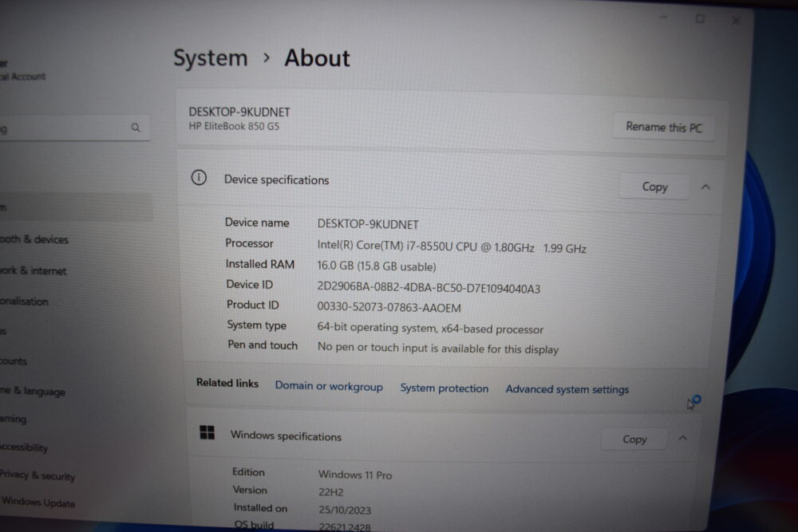Click the Pen and touch label
Image resolution: width=798 pixels, height=532 pixels.
tap(262, 345)
